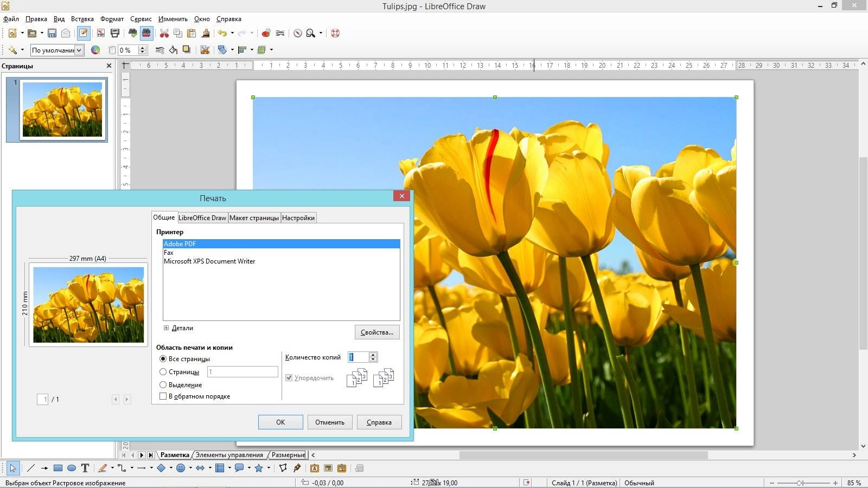Select the Line drawing tool
868x488 pixels.
click(31, 468)
